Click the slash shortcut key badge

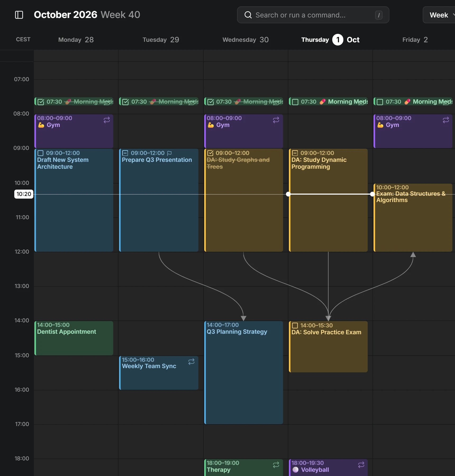(379, 15)
